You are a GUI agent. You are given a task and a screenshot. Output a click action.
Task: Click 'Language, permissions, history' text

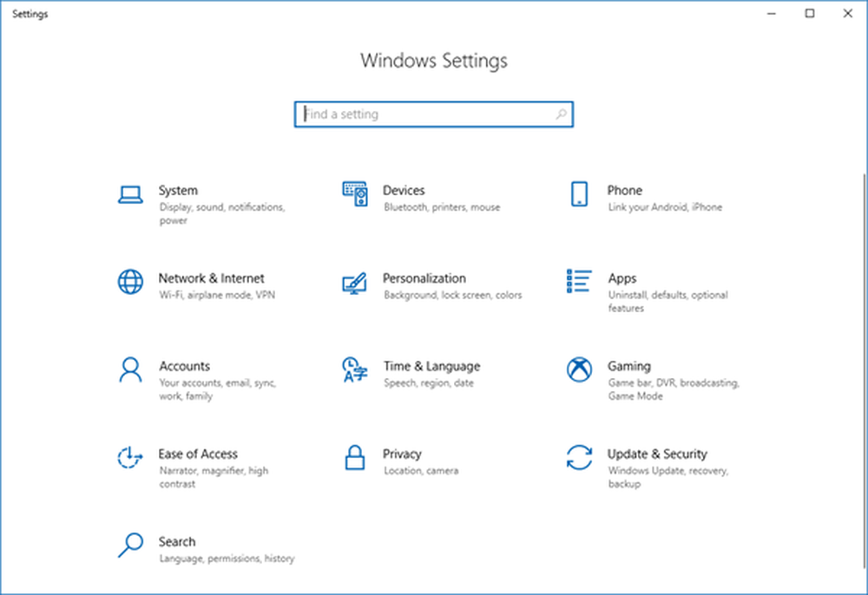coord(227,559)
